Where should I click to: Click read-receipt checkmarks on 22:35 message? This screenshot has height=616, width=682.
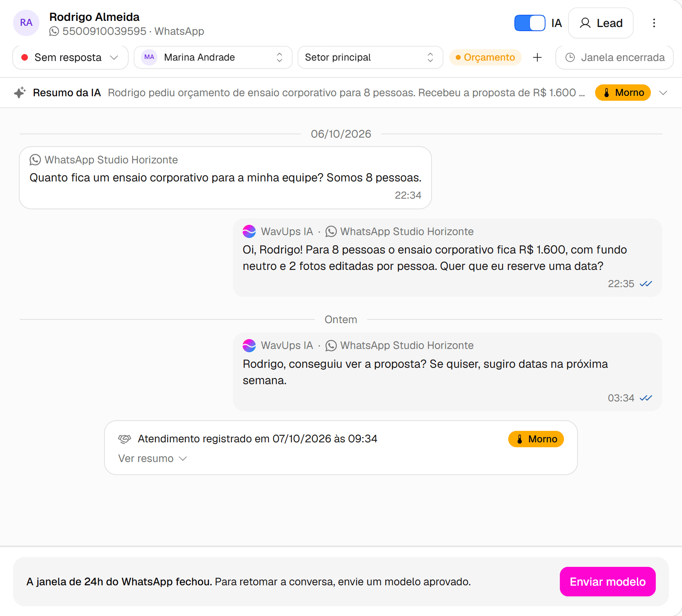tap(646, 283)
